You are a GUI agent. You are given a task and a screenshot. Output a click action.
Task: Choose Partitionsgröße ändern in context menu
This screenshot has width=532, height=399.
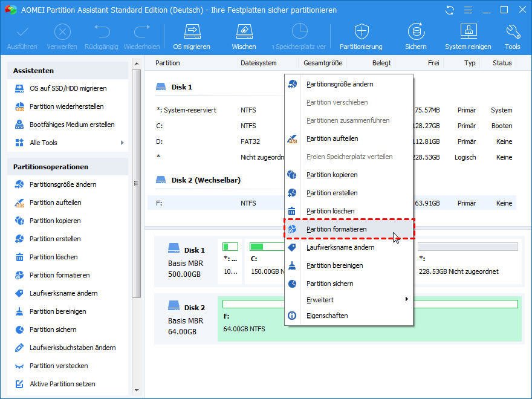tap(349, 84)
